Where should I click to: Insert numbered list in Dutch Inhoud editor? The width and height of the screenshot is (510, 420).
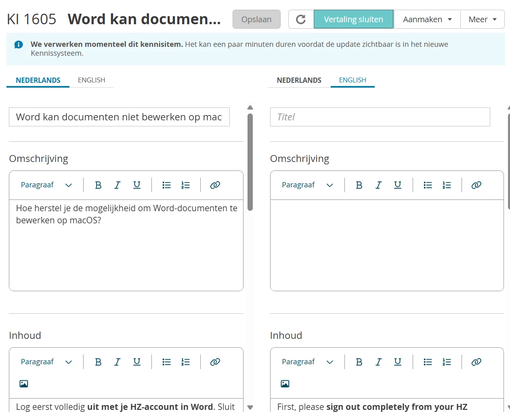185,362
